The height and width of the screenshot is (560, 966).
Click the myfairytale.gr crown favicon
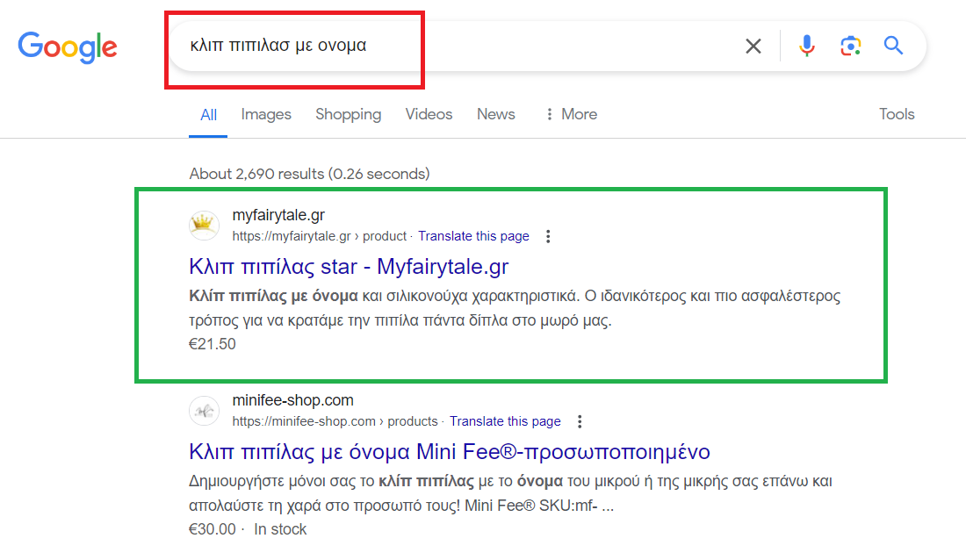(x=205, y=226)
